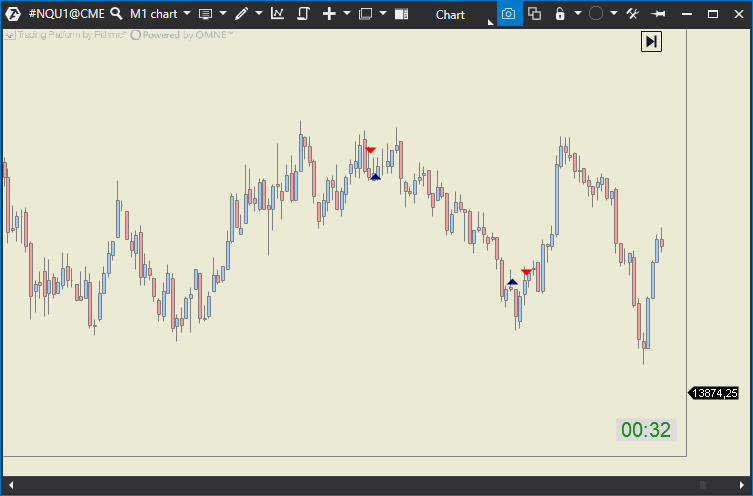
Task: Click the horizontal scrollbar thumb near right end
Action: click(703, 485)
